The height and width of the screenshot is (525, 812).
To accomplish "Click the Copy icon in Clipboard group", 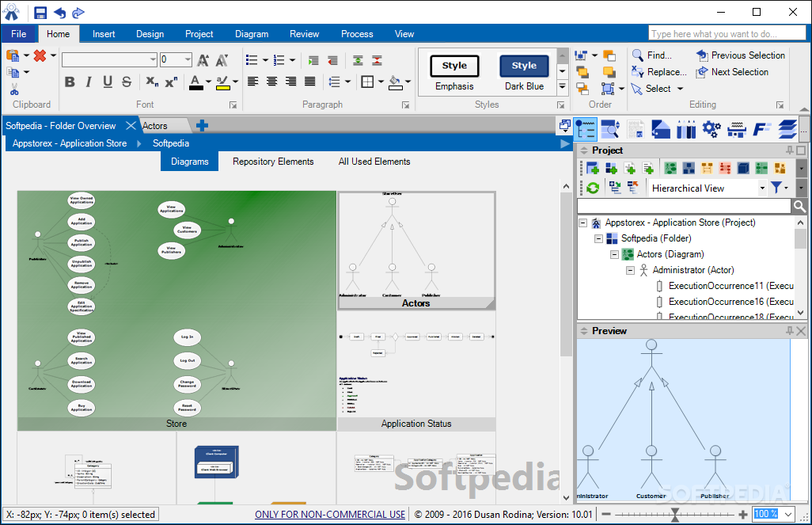I will coord(13,73).
